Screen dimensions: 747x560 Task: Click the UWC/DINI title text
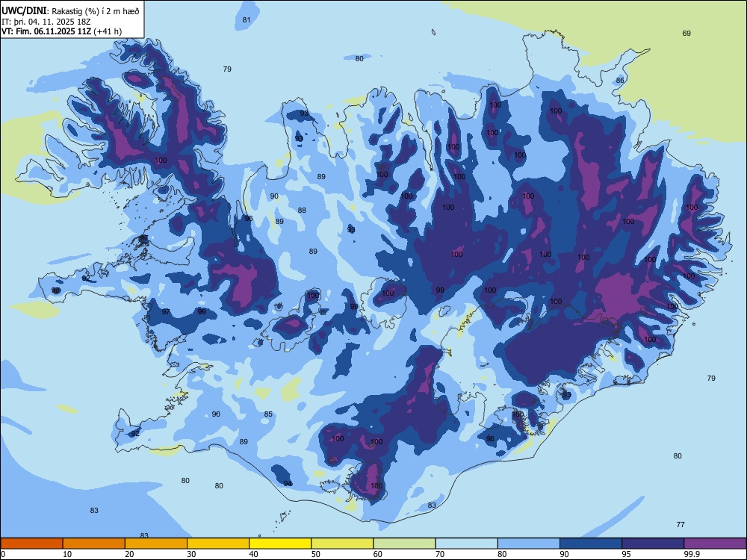[24, 10]
